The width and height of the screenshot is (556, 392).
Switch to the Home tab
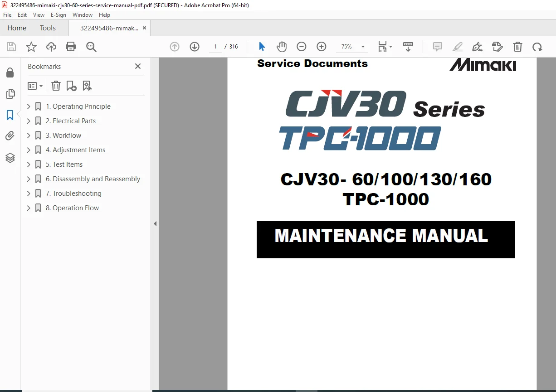(x=17, y=28)
